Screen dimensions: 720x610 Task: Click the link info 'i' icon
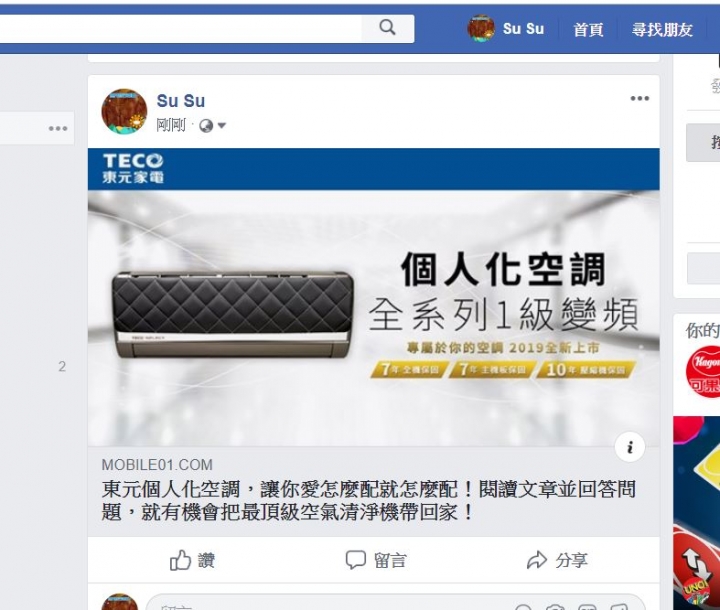click(x=630, y=447)
